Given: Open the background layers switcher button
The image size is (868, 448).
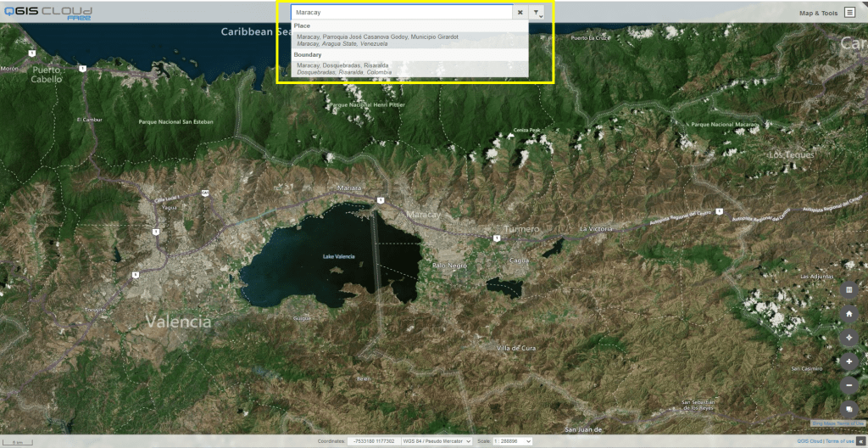Looking at the screenshot, I should tap(849, 409).
